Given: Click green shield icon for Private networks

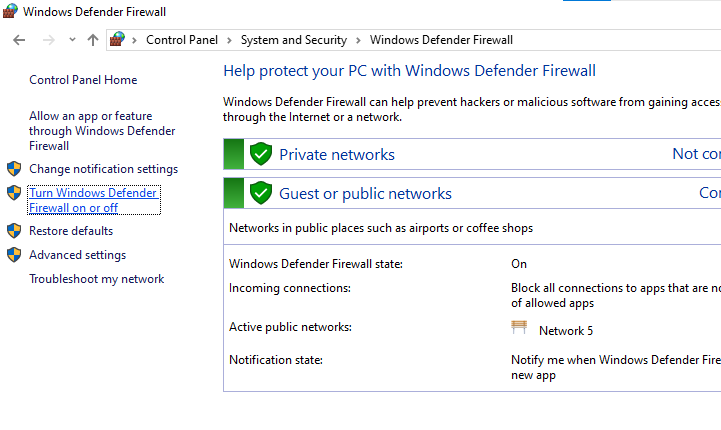Looking at the screenshot, I should tap(261, 154).
